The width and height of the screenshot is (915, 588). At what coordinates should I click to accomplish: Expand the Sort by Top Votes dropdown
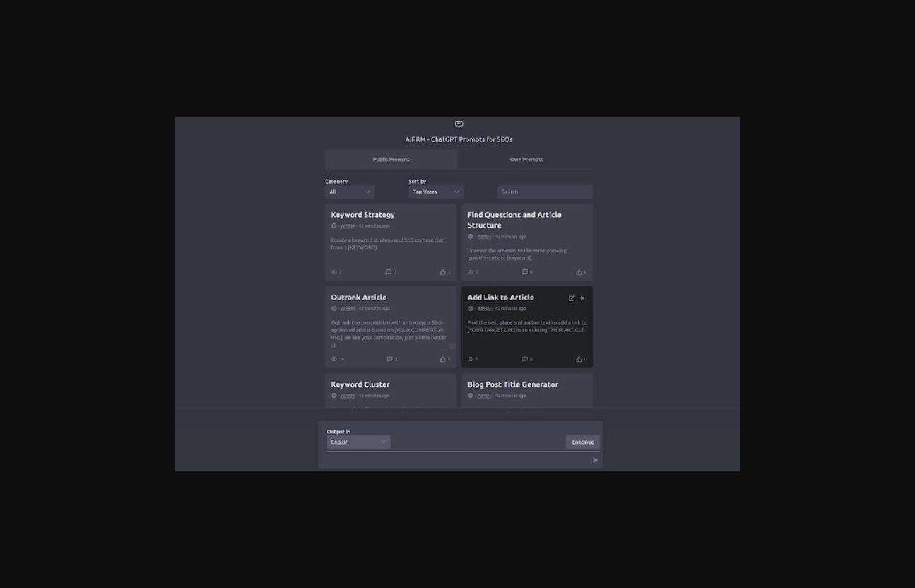435,192
